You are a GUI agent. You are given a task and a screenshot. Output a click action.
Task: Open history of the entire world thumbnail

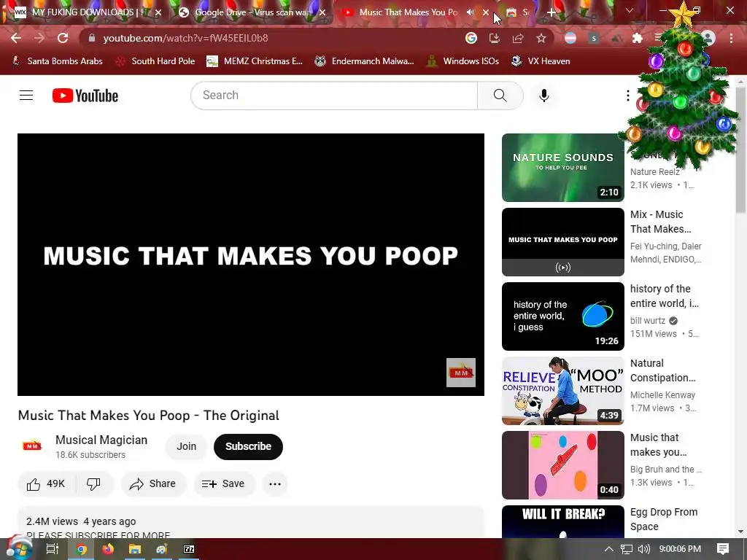(562, 316)
